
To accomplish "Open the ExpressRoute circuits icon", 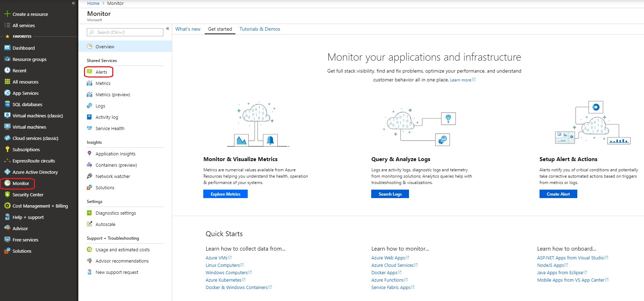I will point(7,160).
